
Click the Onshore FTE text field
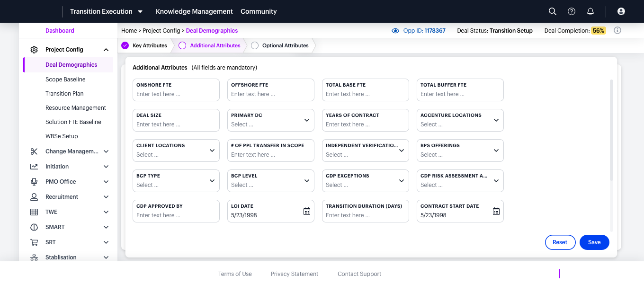coord(176,90)
